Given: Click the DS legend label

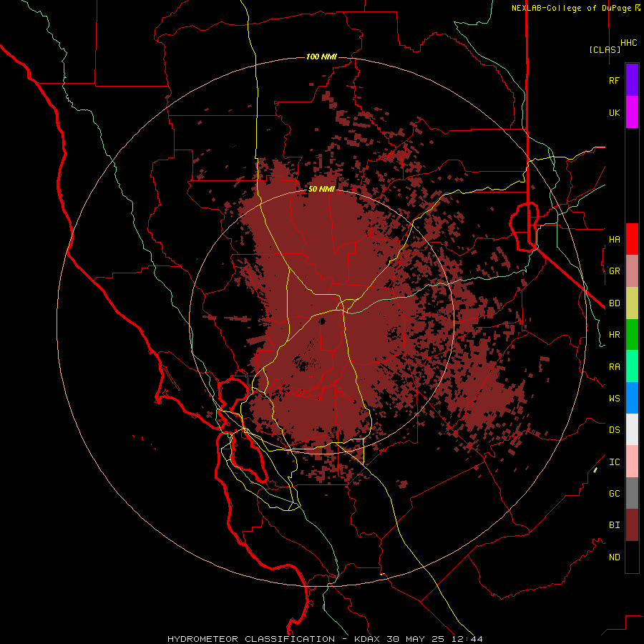Looking at the screenshot, I should (x=614, y=430).
